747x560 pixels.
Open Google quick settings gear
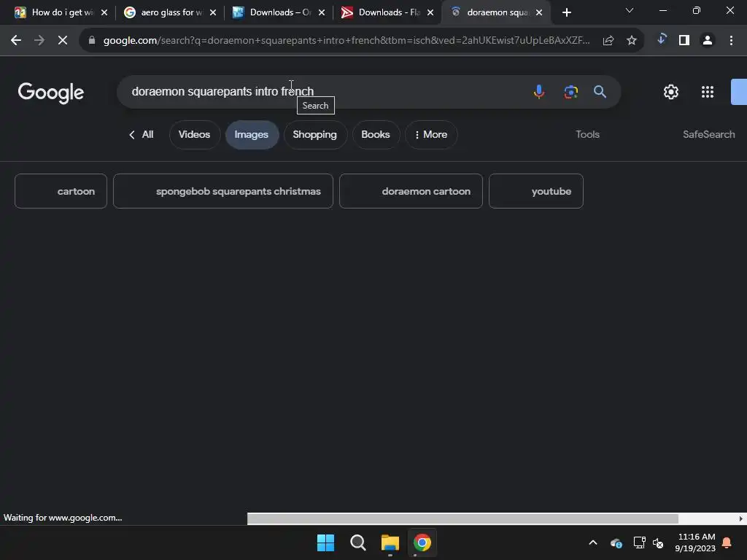tap(671, 92)
